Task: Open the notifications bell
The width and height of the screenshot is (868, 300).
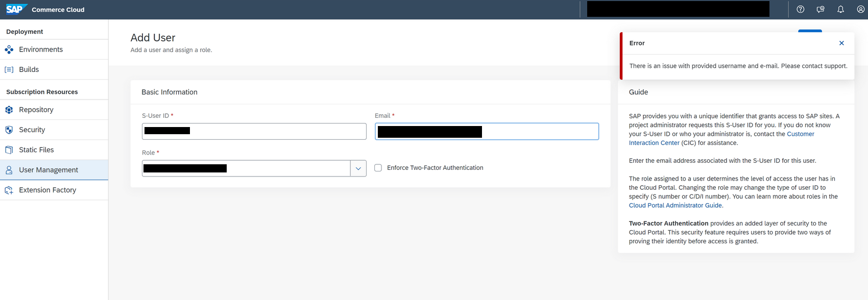Action: (840, 9)
